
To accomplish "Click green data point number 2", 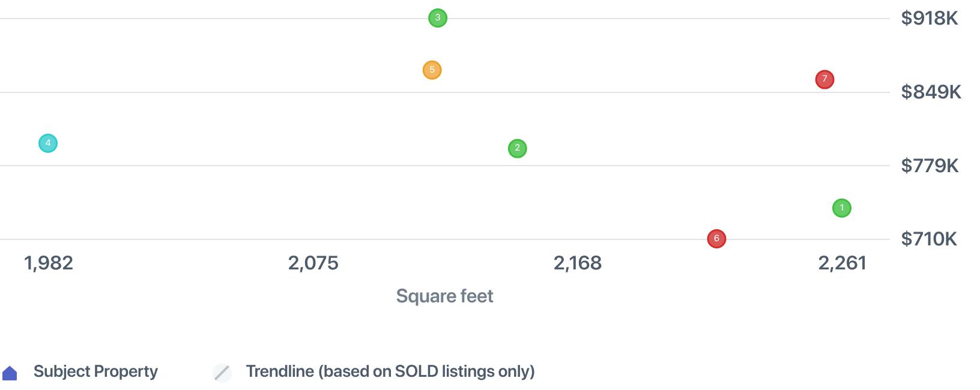I will click(517, 148).
